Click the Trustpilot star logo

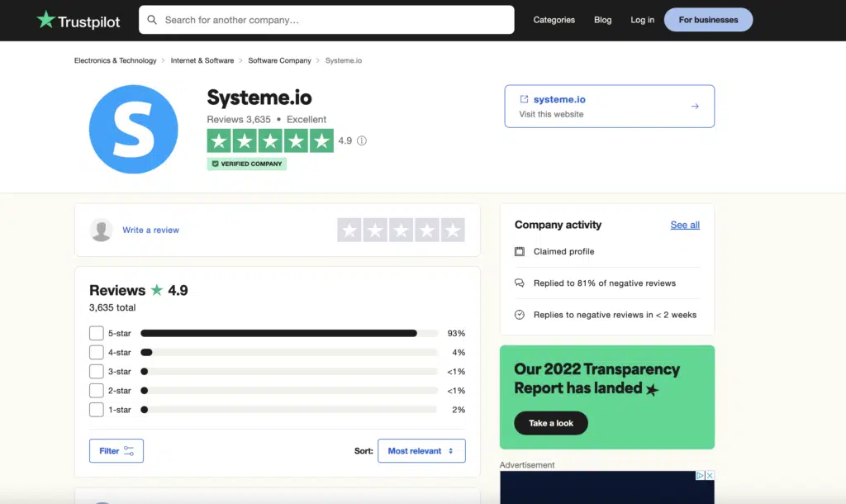(45, 20)
